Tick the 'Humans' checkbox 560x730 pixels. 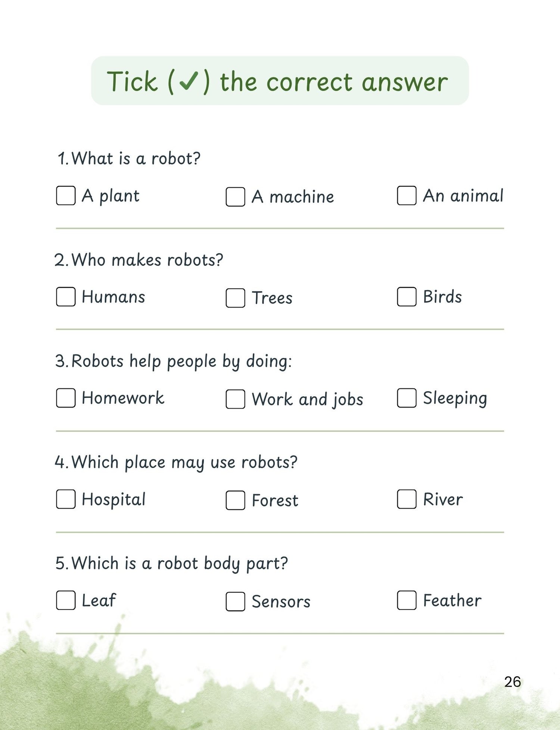(66, 297)
